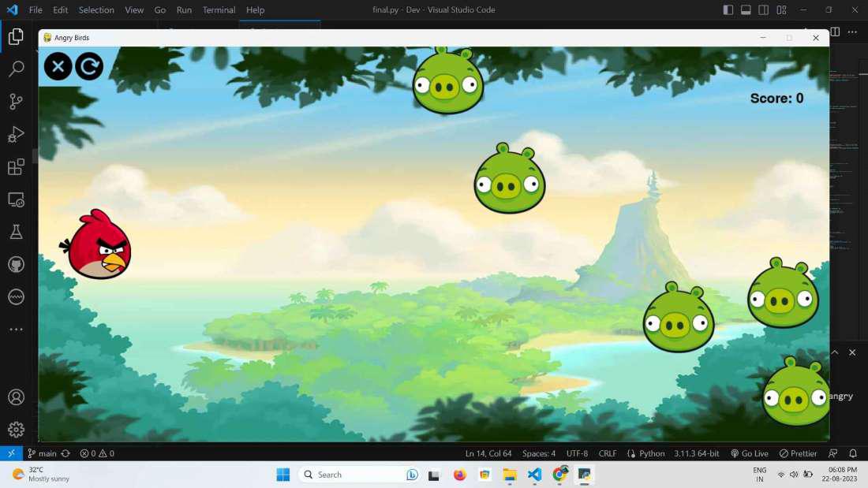Open the Customize Layout icon
Screen dimensions: 868x488
[x=781, y=10]
